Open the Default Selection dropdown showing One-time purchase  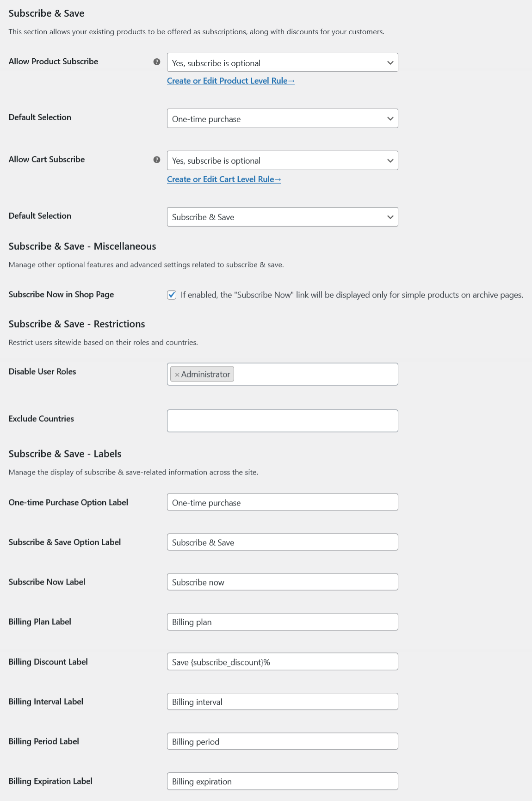point(282,118)
